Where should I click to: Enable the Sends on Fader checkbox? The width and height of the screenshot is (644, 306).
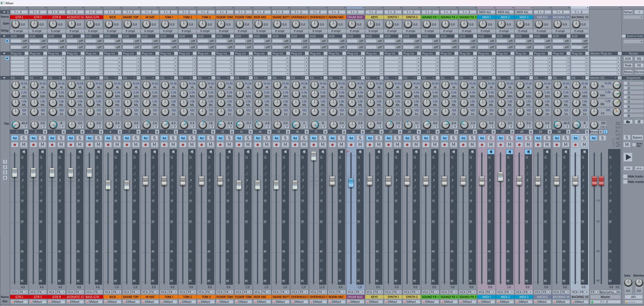(x=624, y=36)
